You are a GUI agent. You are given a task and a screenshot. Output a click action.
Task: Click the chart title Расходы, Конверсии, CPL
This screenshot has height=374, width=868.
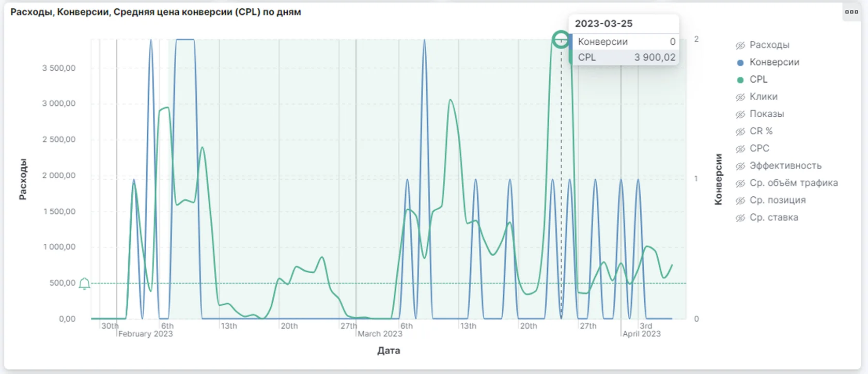156,11
